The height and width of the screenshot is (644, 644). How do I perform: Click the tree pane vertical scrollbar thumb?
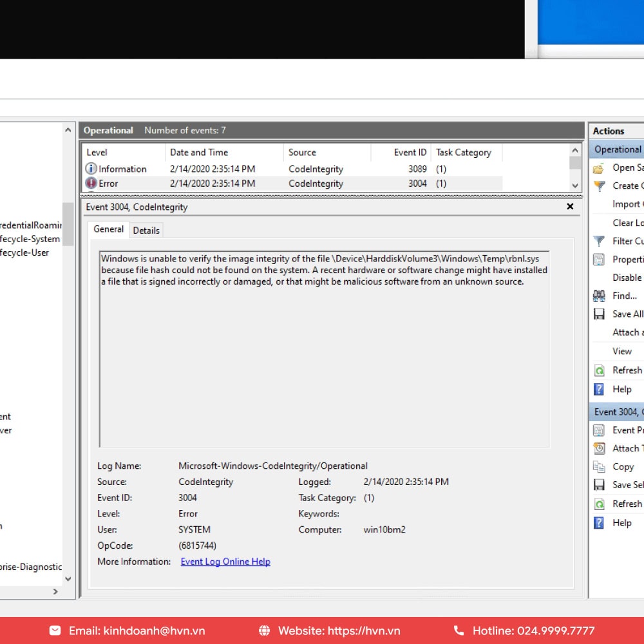pos(68,224)
